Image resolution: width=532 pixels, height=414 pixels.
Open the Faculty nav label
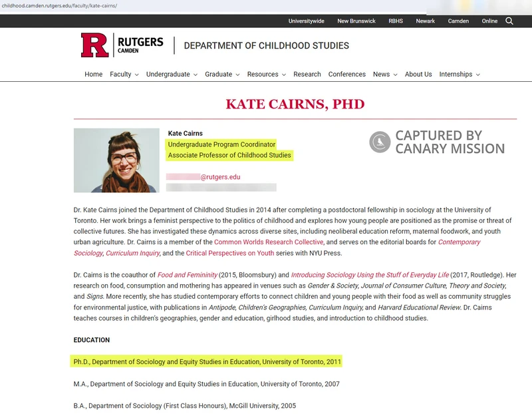click(120, 74)
